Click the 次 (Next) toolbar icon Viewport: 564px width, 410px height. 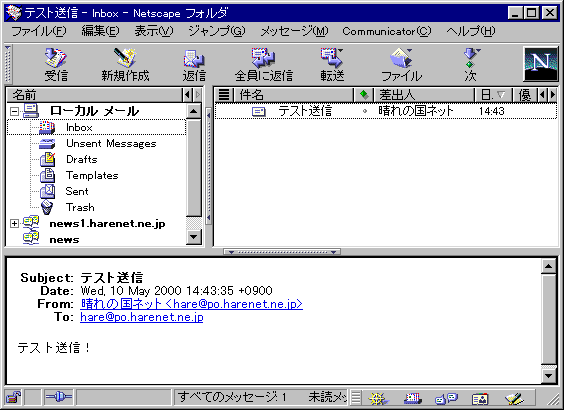coord(471,65)
